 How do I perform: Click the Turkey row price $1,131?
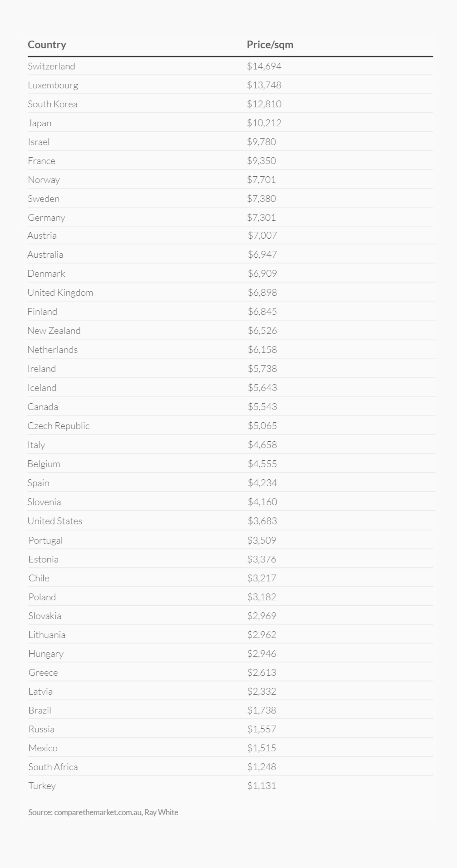tap(262, 786)
